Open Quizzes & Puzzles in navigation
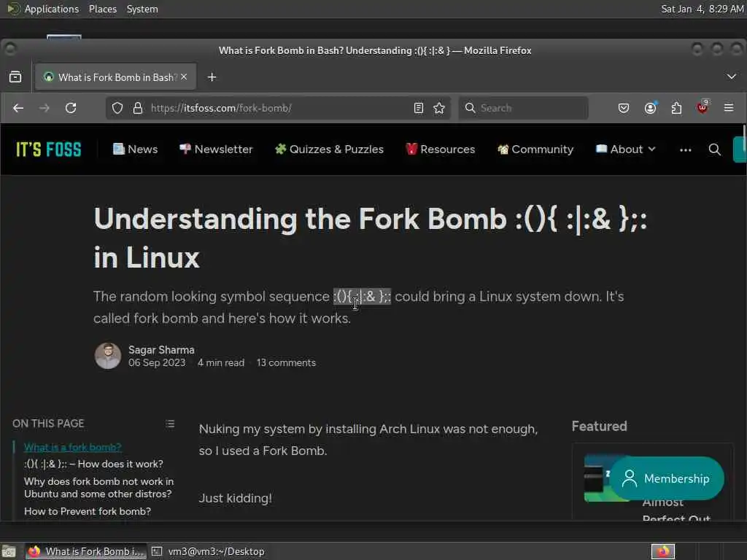This screenshot has width=747, height=560. click(x=329, y=149)
